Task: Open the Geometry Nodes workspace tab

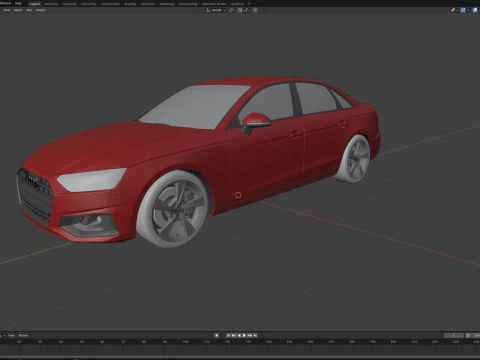Action: click(x=214, y=4)
